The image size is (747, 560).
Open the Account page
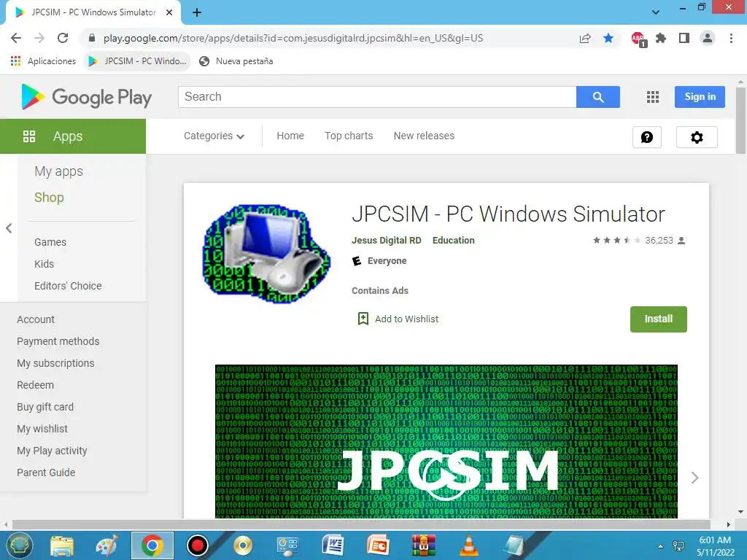tap(36, 319)
